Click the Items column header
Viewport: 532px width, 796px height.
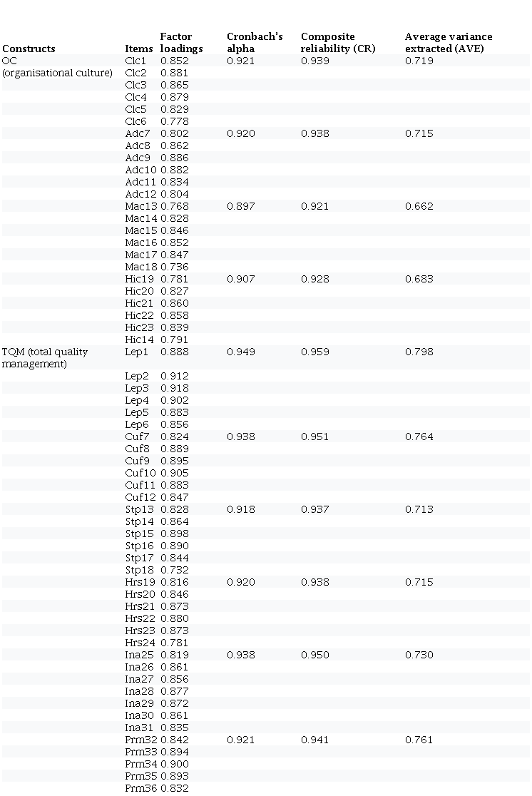[x=138, y=49]
